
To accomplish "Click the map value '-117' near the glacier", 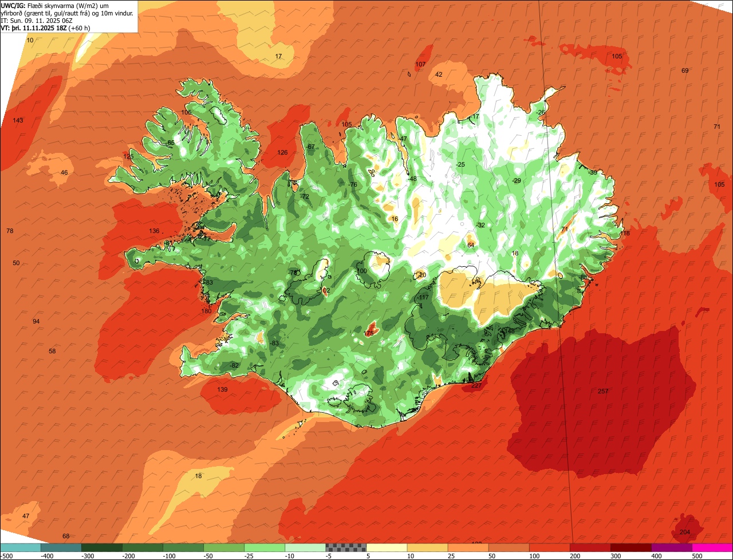I will click(x=423, y=298).
